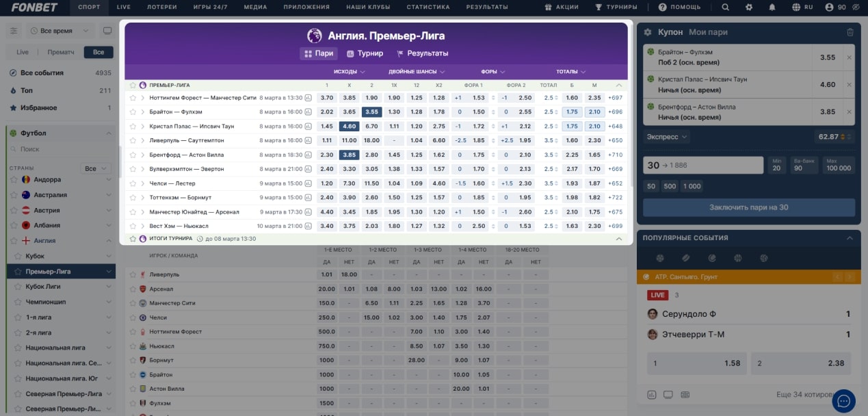868x416 pixels.
Task: Click the stake amount input field
Action: [x=703, y=165]
